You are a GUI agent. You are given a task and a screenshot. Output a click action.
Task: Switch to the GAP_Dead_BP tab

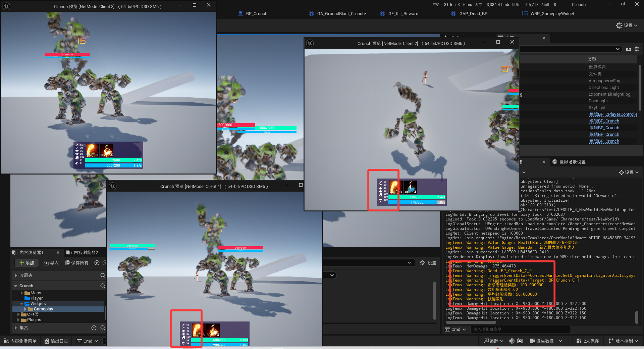pos(469,13)
